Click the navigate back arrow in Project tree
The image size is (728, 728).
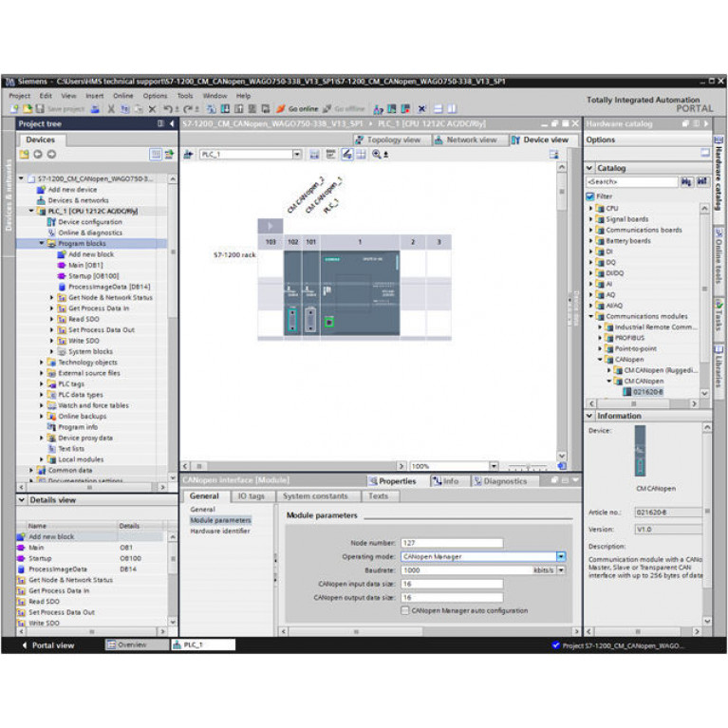pyautogui.click(x=38, y=154)
